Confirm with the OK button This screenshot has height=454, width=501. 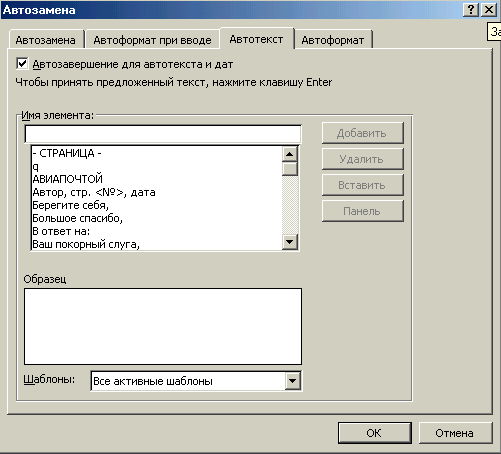(x=374, y=433)
